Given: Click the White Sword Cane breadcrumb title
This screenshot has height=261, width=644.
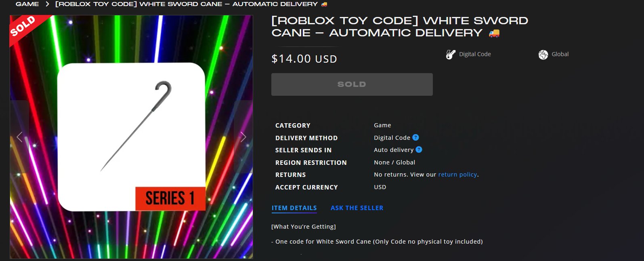Looking at the screenshot, I should click(187, 4).
